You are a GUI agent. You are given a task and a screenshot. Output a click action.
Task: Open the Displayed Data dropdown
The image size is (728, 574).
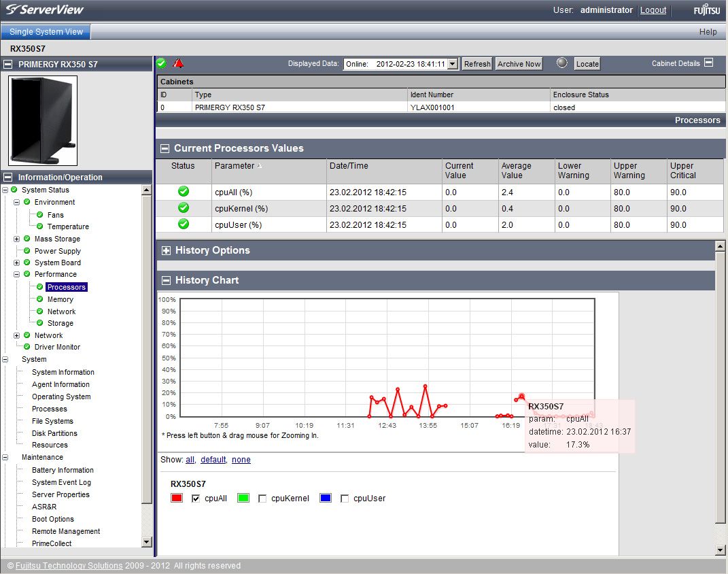coord(453,64)
